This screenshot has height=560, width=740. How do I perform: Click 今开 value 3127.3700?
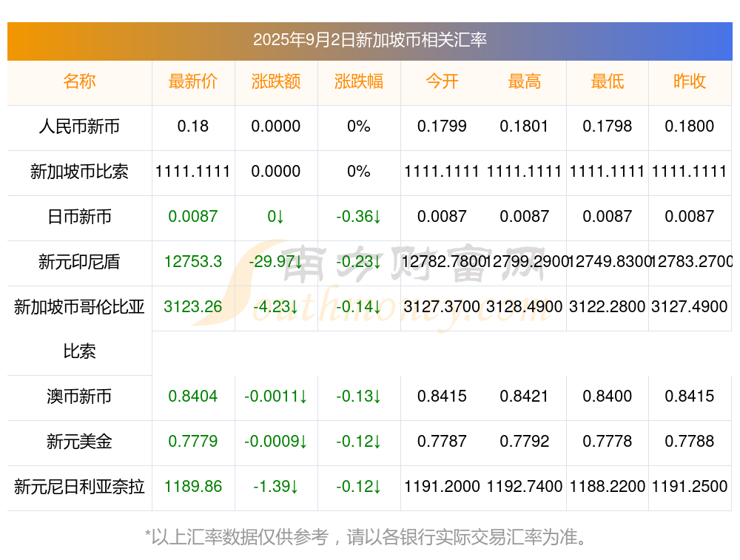click(x=442, y=307)
